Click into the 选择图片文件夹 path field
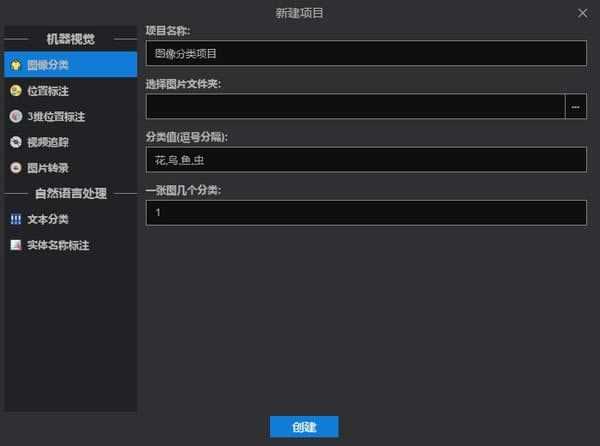 pos(355,106)
